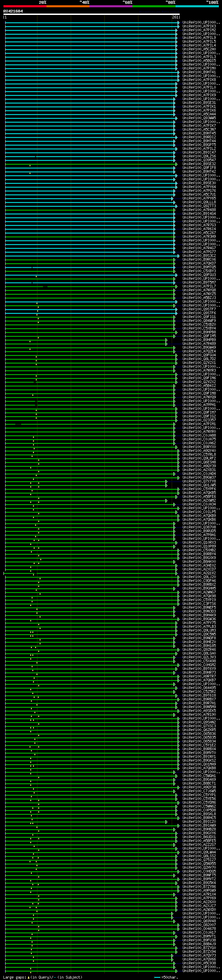Click the red 20% identity legend segment
222x980 pixels.
click(x=25, y=6)
